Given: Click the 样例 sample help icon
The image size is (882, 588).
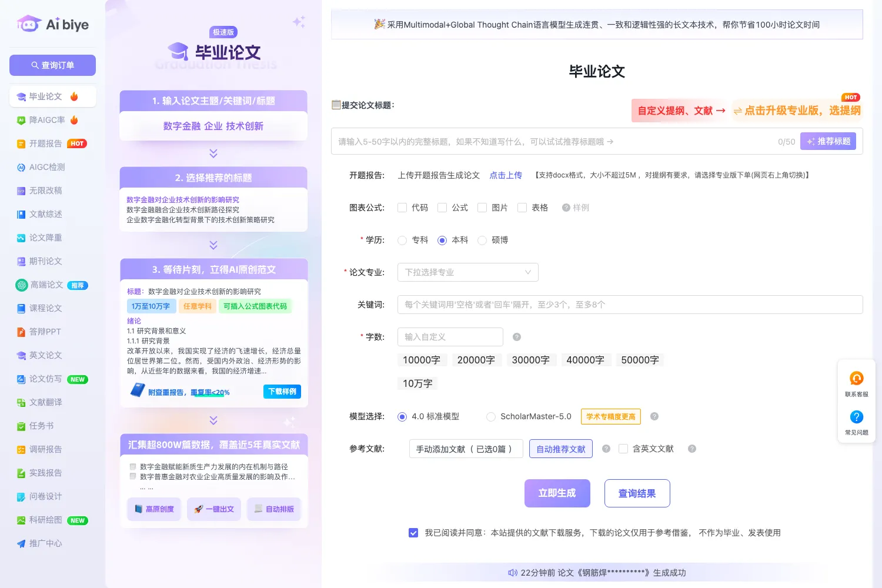Looking at the screenshot, I should (566, 208).
